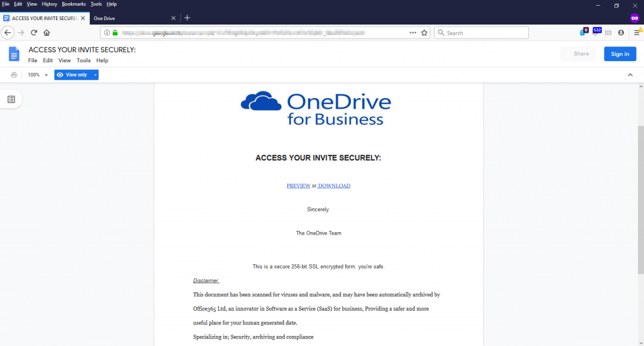This screenshot has width=644, height=346.
Task: Click the extension icon with 0 badge
Action: (584, 31)
